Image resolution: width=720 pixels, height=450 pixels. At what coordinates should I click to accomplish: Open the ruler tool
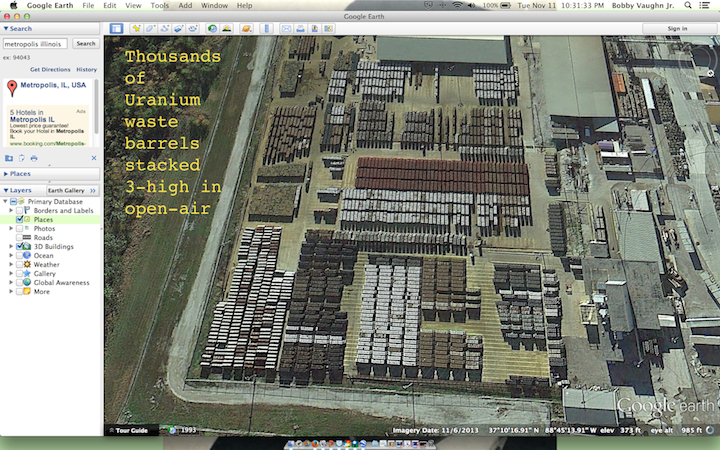click(266, 28)
